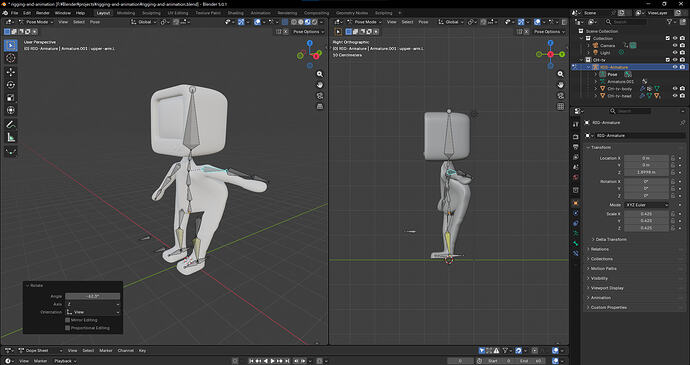Viewport: 690px width, 365px height.
Task: Open View menu in right viewport header
Action: 392,22
